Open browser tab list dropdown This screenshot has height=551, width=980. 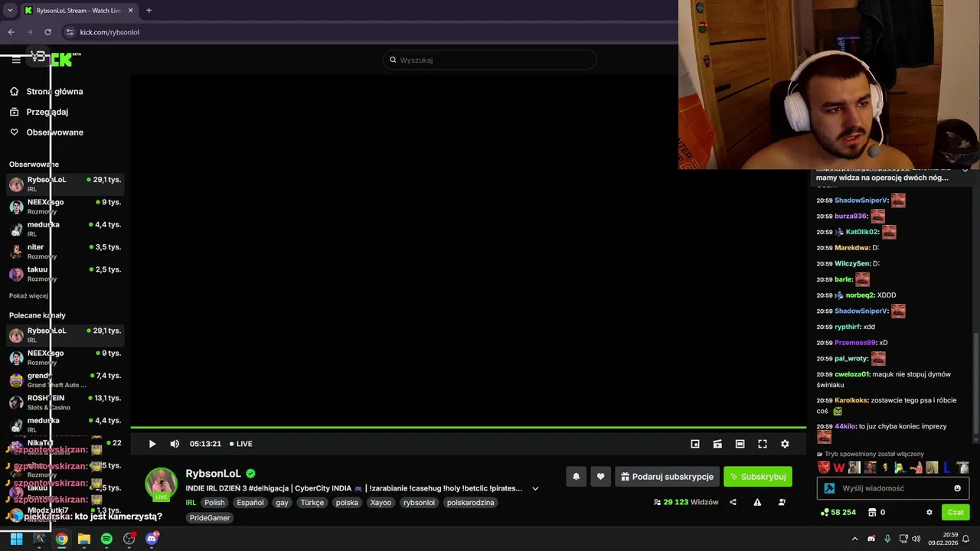point(10,11)
